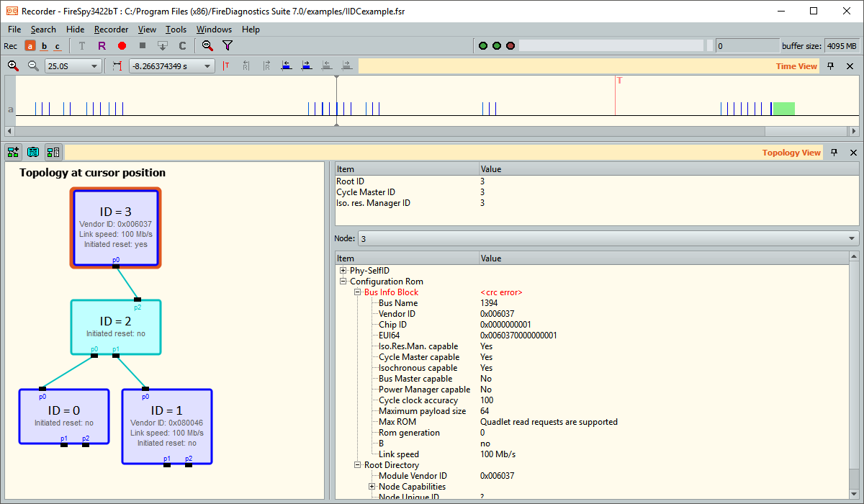Viewport: 864px width, 504px height.
Task: Go to next R marker icon
Action: pos(266,66)
